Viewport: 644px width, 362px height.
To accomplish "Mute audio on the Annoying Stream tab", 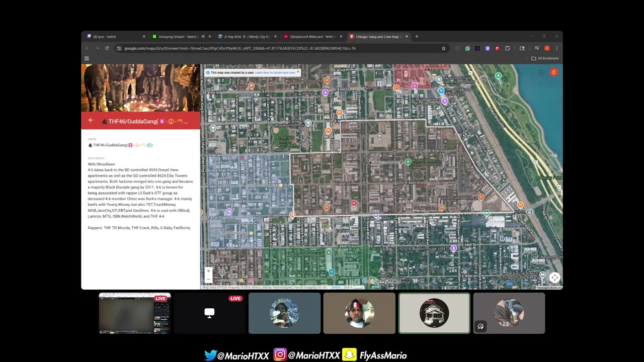I will pyautogui.click(x=203, y=37).
